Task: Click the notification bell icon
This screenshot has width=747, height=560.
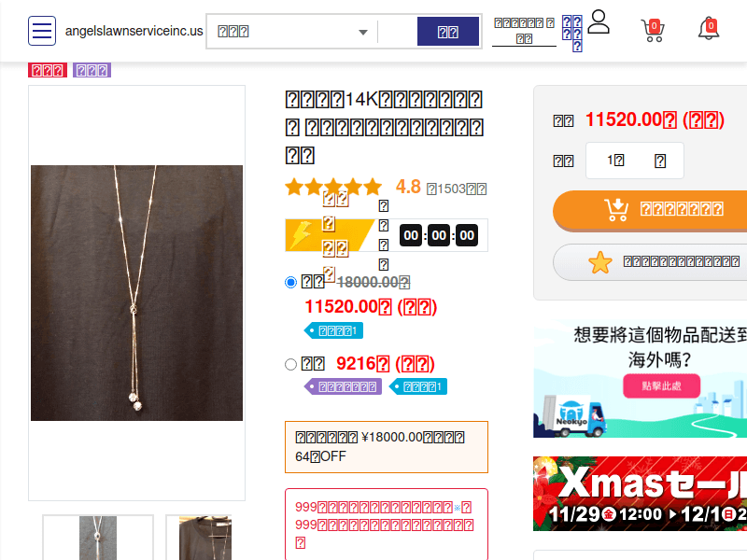Action: [x=709, y=29]
